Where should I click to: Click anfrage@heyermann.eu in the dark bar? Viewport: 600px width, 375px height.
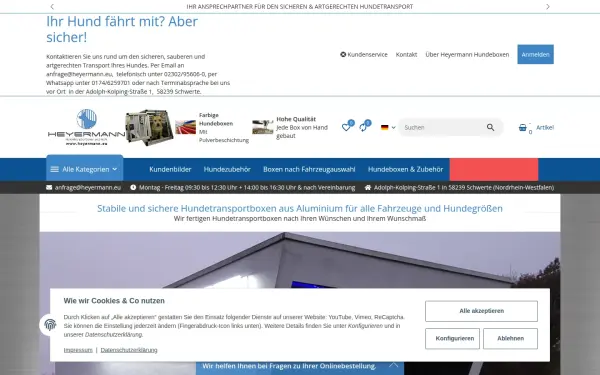pos(88,188)
